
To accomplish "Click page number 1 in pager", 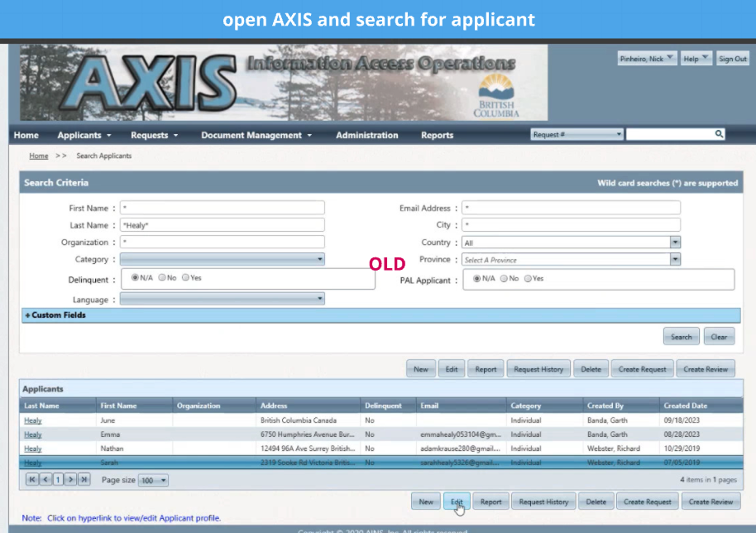I will tap(58, 479).
